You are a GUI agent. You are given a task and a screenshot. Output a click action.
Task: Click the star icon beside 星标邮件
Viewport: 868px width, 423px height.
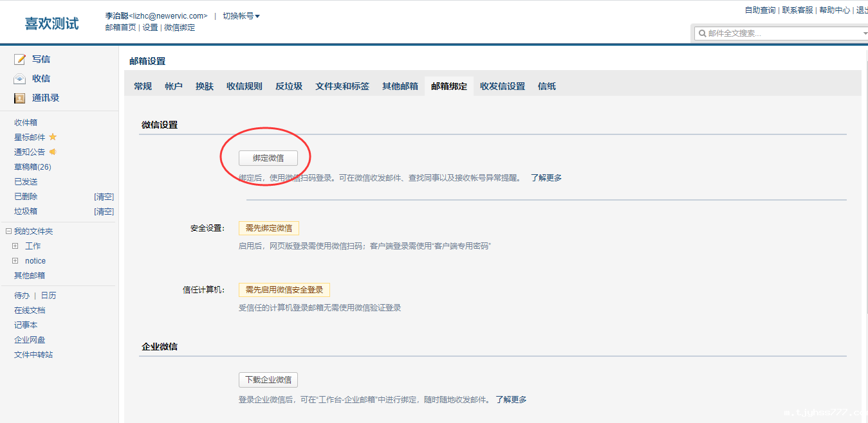53,137
